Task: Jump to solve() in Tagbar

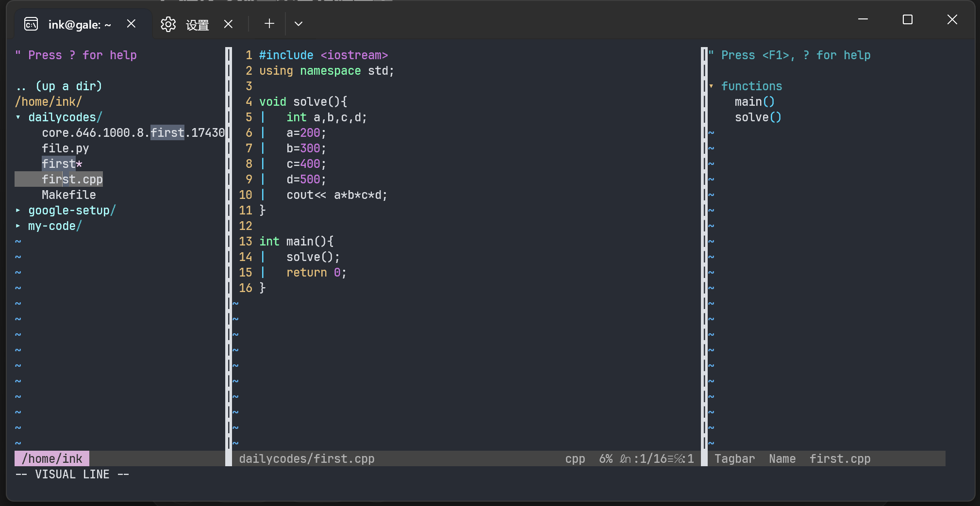Action: [x=758, y=117]
